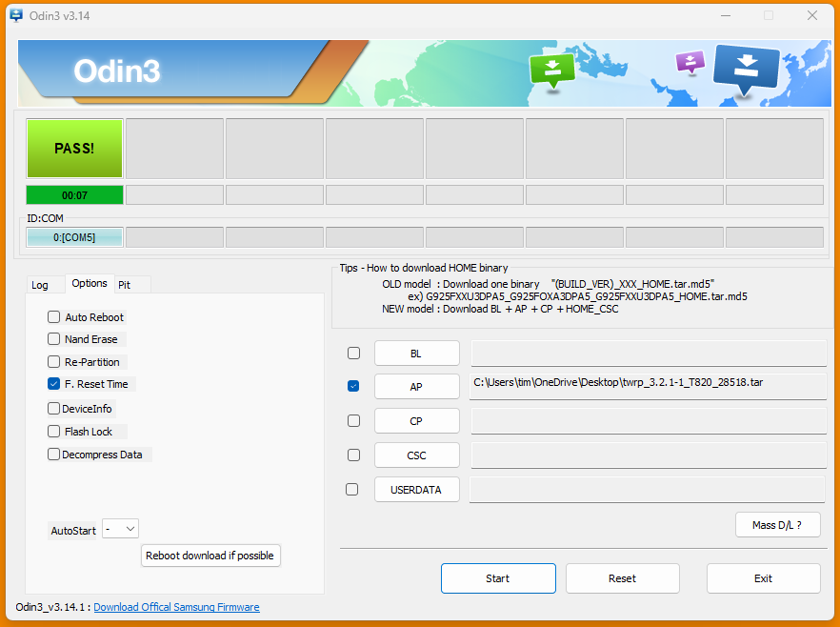
Task: Uncheck the AP file checkbox
Action: tap(353, 386)
